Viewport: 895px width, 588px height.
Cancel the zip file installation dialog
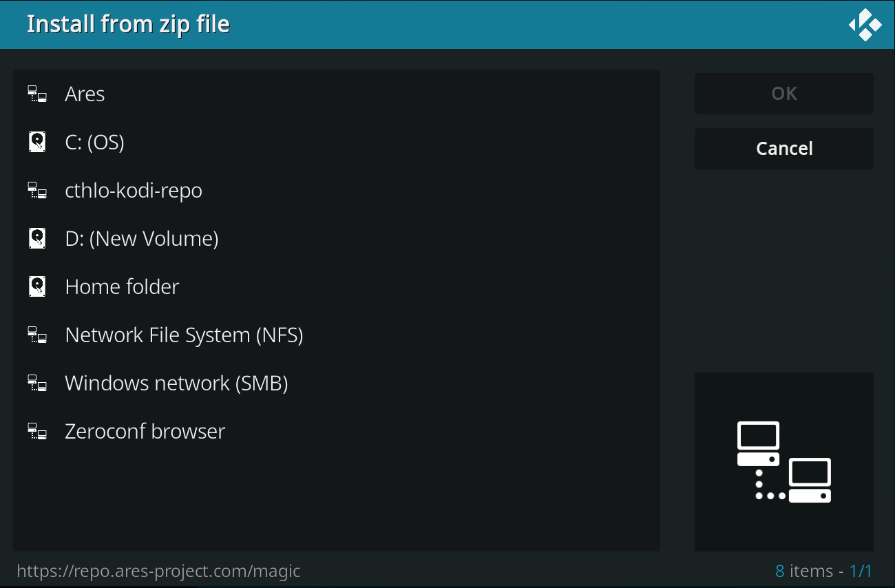[x=784, y=149]
